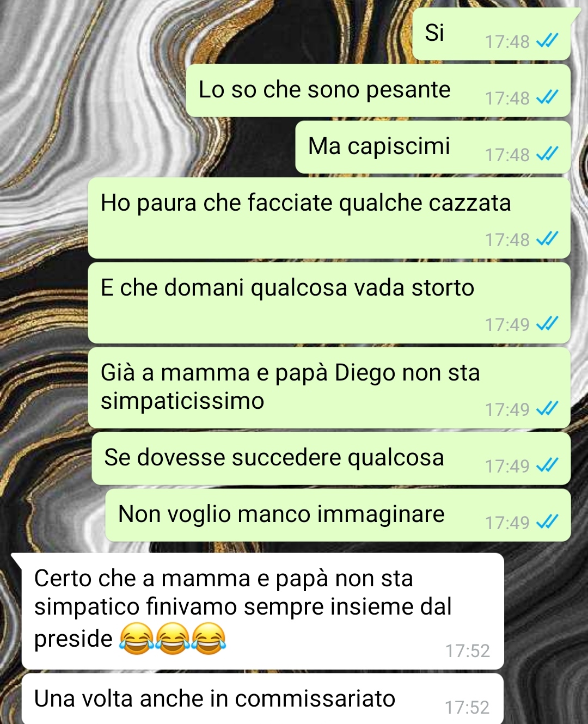Tap the blue read ticks on 'Si' message

pyautogui.click(x=547, y=41)
